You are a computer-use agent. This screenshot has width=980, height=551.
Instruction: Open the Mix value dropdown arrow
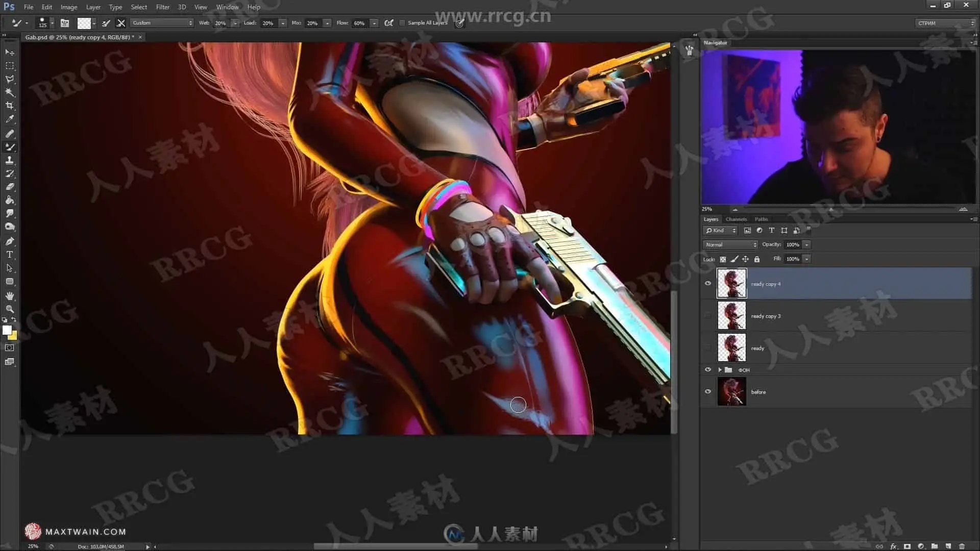tap(327, 23)
